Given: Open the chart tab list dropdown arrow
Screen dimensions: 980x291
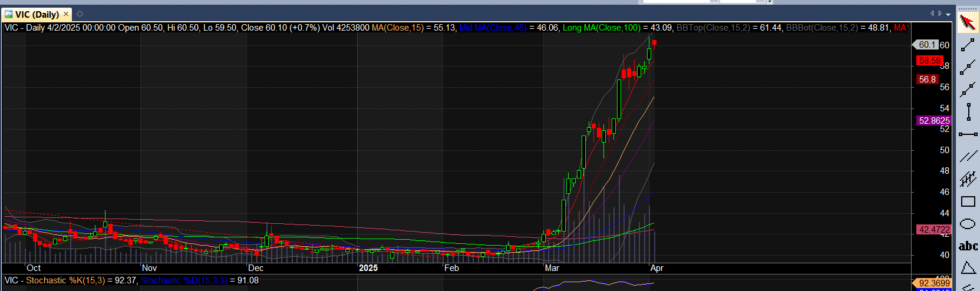Looking at the screenshot, I should click(x=948, y=14).
